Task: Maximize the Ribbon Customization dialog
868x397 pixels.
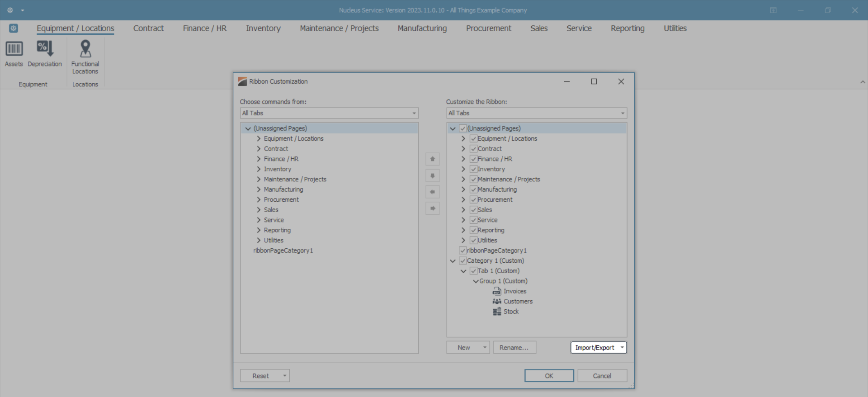Action: tap(594, 81)
